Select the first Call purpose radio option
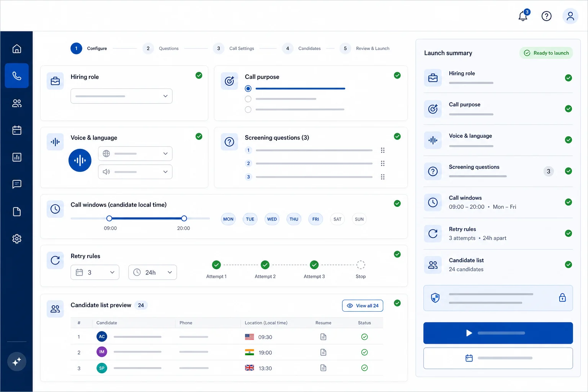This screenshot has width=588, height=392. click(248, 88)
